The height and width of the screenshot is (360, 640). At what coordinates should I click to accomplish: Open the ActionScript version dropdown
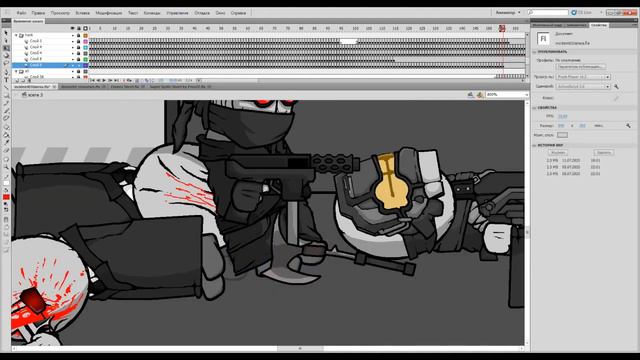[583, 87]
